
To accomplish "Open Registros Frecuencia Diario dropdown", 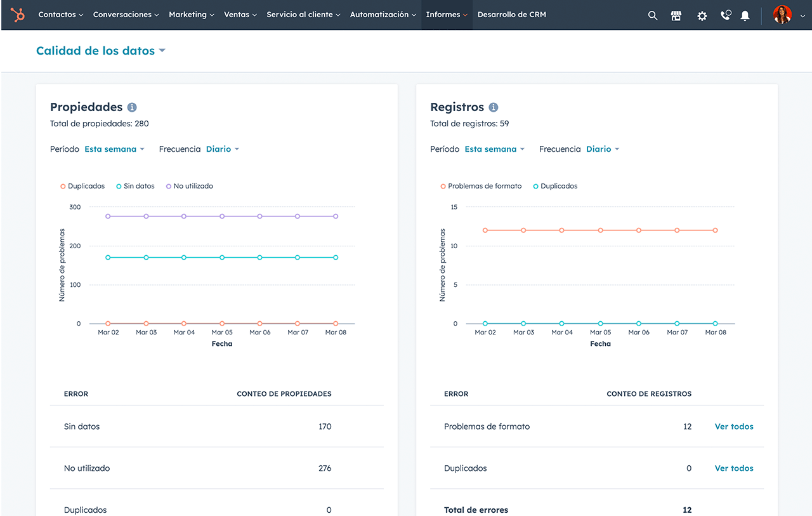I will point(603,149).
